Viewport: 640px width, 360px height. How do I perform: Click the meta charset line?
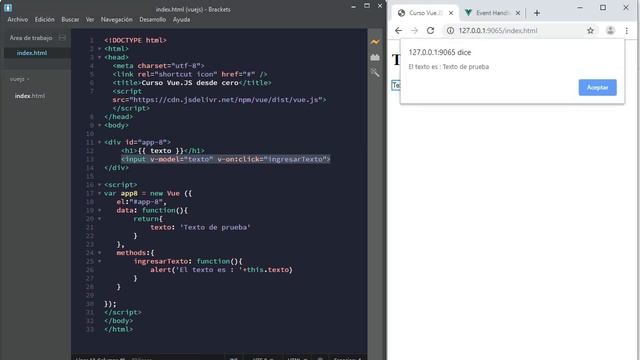point(158,66)
